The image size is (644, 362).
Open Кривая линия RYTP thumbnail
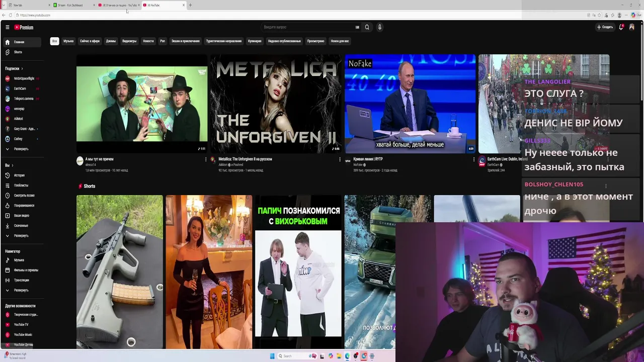coord(410,104)
